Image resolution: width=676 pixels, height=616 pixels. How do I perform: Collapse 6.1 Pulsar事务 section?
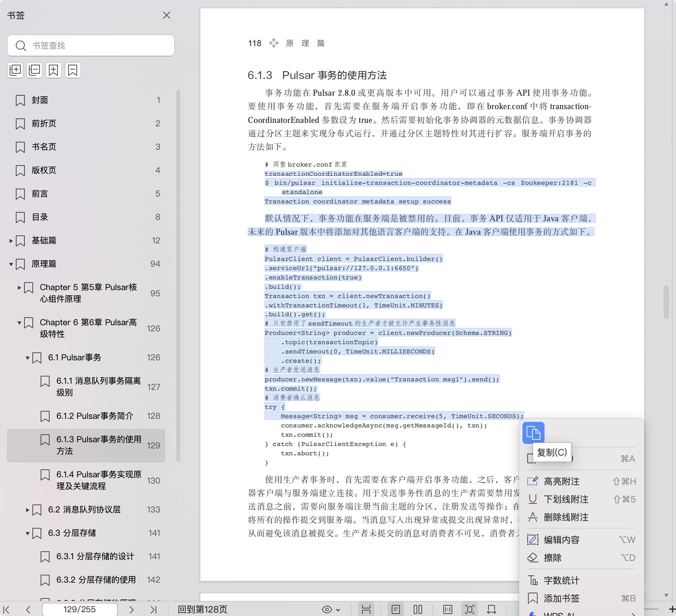click(28, 358)
